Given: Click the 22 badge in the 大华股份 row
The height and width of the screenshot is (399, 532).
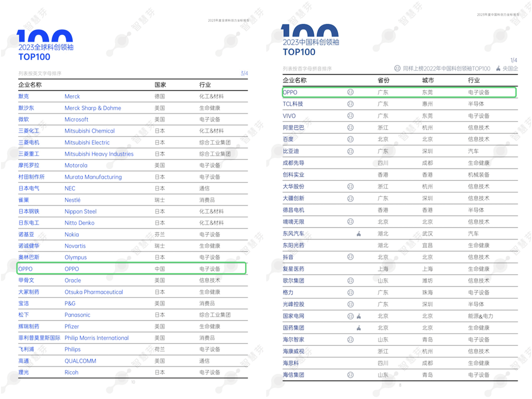Looking at the screenshot, I should pyautogui.click(x=350, y=186).
